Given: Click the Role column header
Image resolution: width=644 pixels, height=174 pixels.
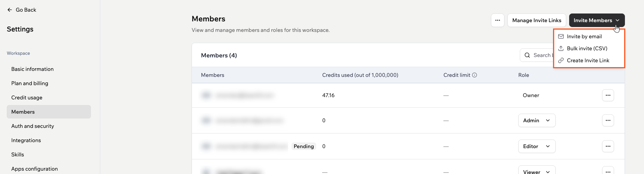Looking at the screenshot, I should click(x=524, y=75).
